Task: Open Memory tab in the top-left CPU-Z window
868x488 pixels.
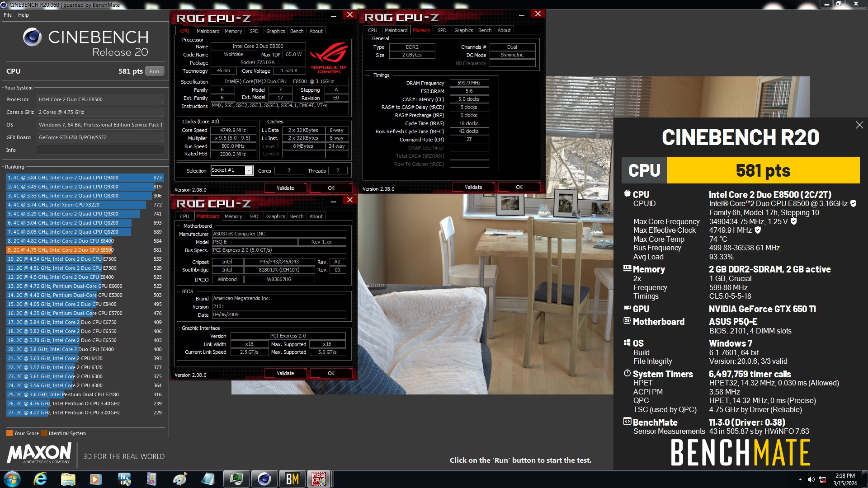Action: [x=233, y=31]
